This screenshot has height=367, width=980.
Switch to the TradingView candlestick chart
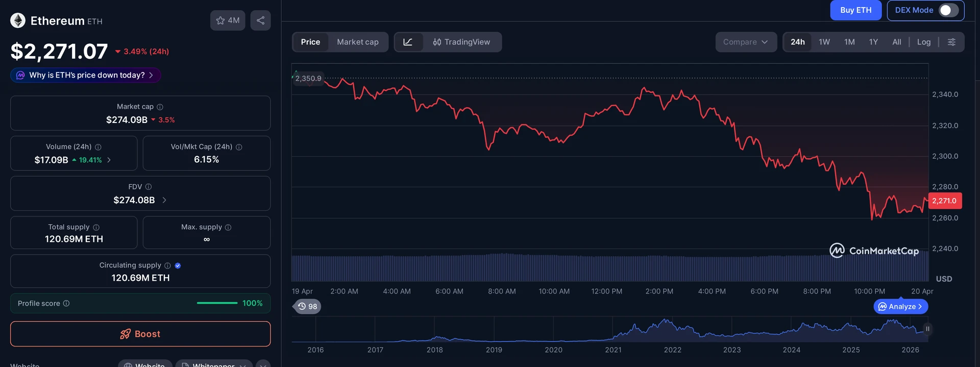coord(461,42)
